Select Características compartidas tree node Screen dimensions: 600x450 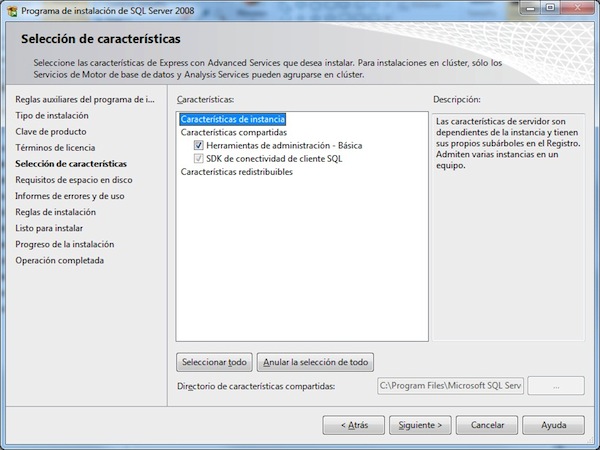click(x=234, y=132)
